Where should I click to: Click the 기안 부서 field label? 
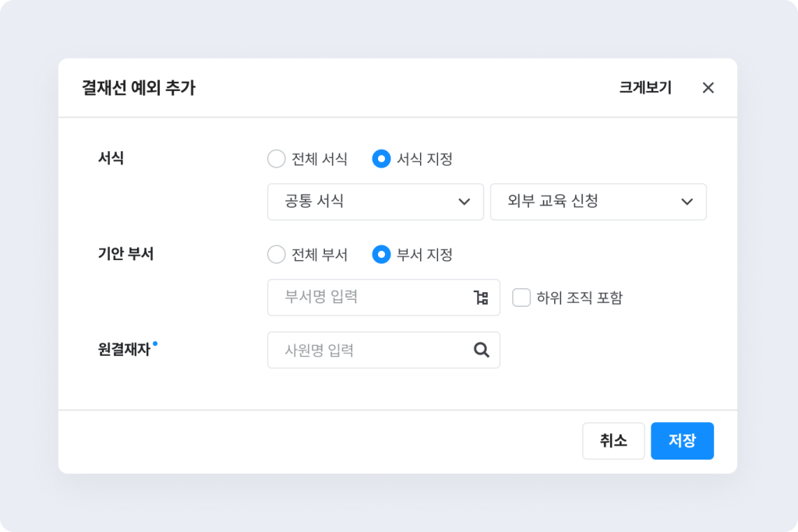point(125,254)
